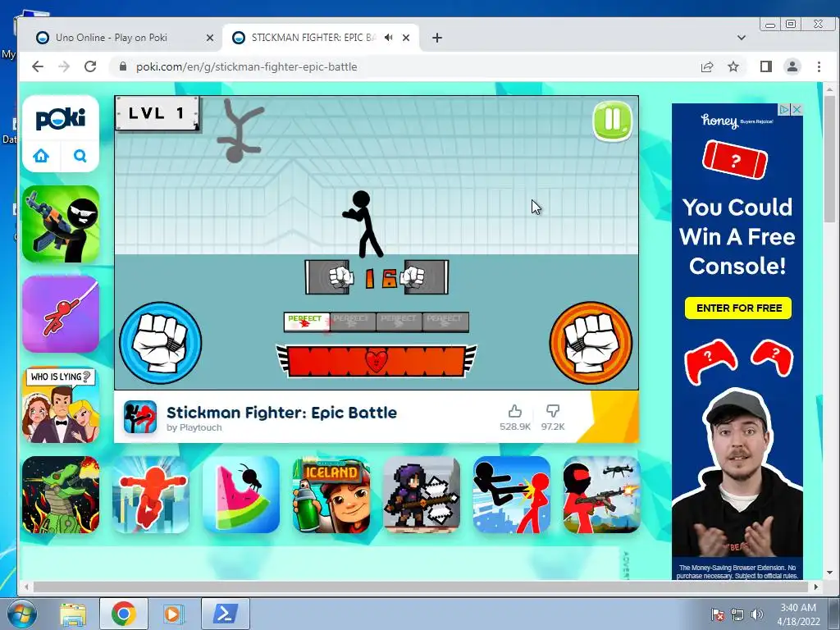Open Subway Surfers Iceland game thumbnail

331,495
